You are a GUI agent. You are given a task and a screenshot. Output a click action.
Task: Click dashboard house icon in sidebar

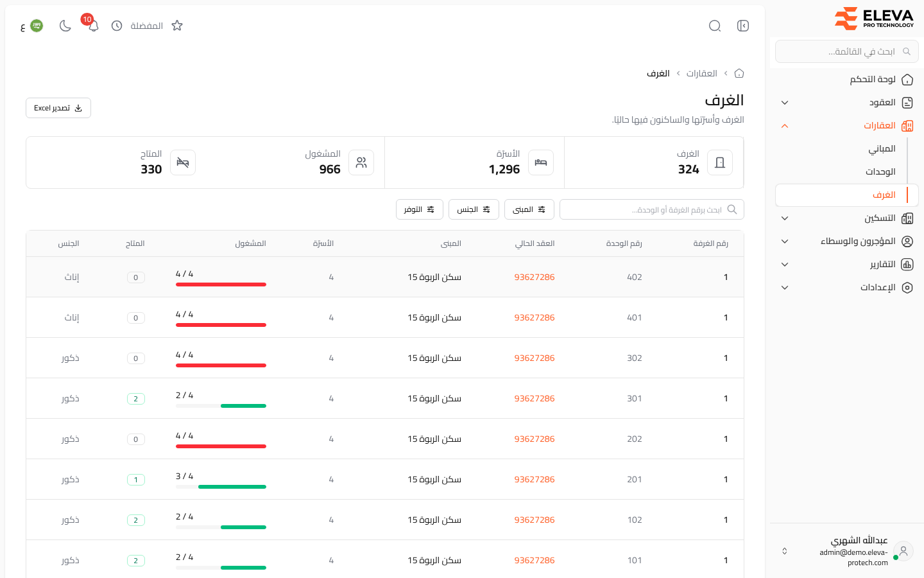click(x=907, y=80)
